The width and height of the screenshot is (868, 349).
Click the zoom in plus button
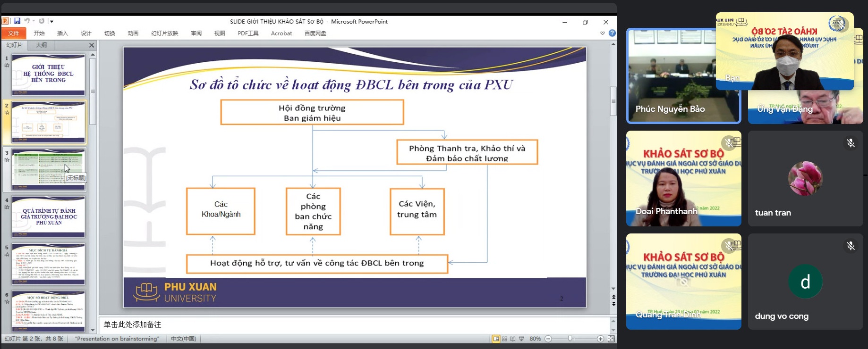coord(600,339)
